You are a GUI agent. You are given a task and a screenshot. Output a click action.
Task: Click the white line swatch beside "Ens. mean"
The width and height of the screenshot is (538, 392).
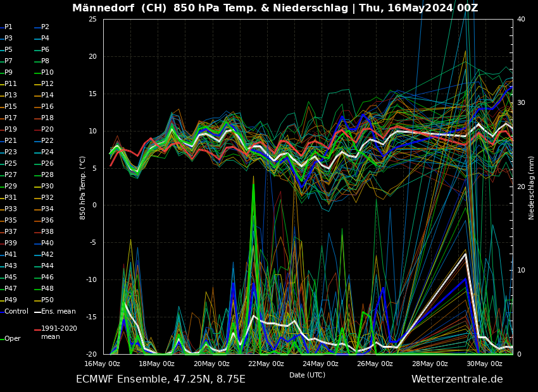coord(37,312)
